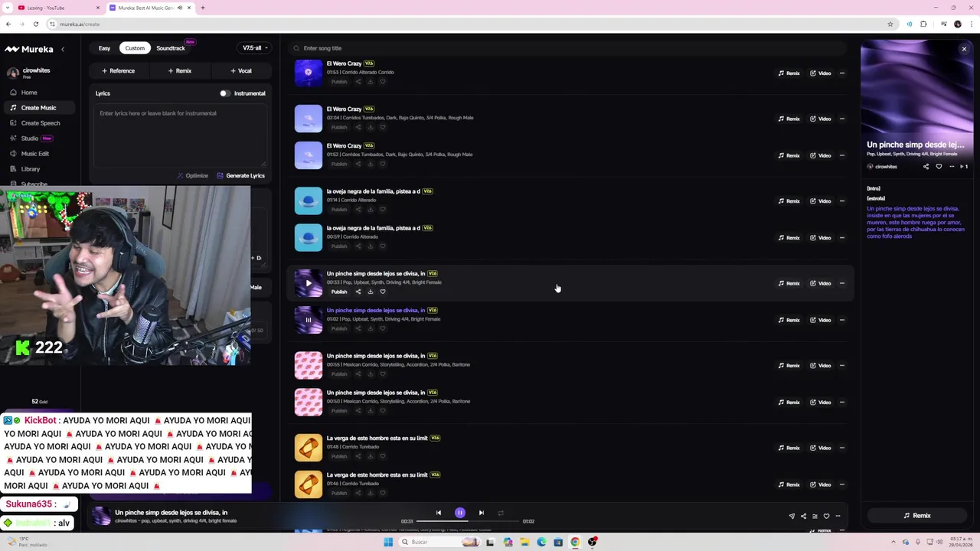This screenshot has width=980, height=551.
Task: Toggle the loop control in the player
Action: pyautogui.click(x=501, y=513)
